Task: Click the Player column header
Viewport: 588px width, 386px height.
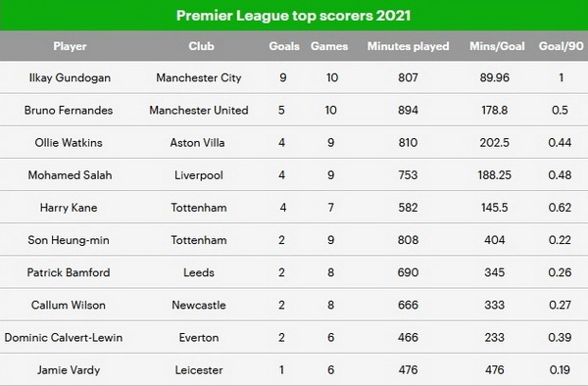Action: point(70,46)
